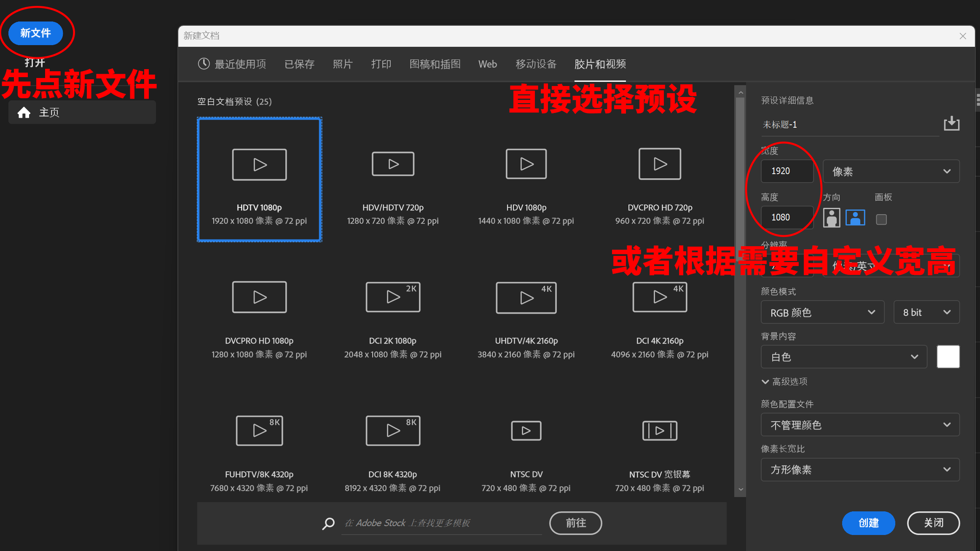Select the NTSC DV 宽银幕 preset icon
This screenshot has width=980, height=551.
click(x=660, y=430)
